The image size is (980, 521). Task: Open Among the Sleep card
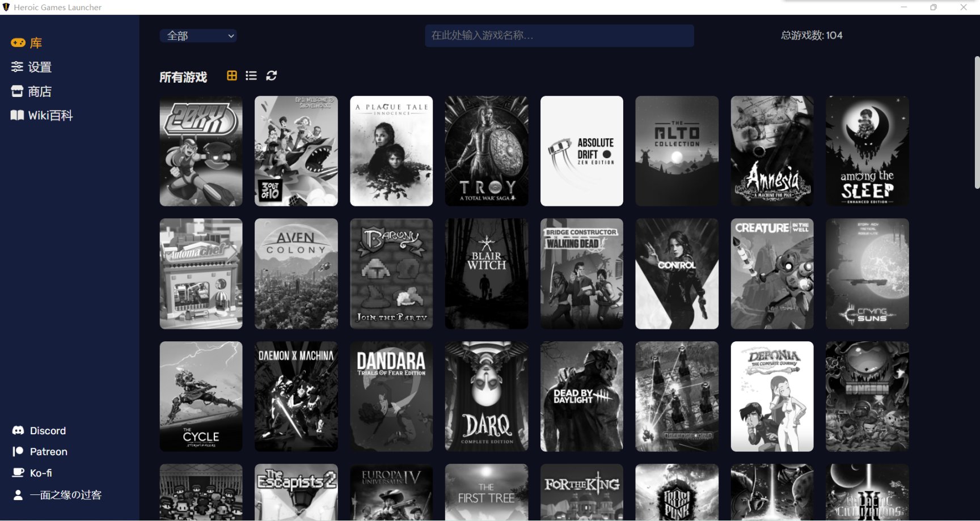point(867,151)
